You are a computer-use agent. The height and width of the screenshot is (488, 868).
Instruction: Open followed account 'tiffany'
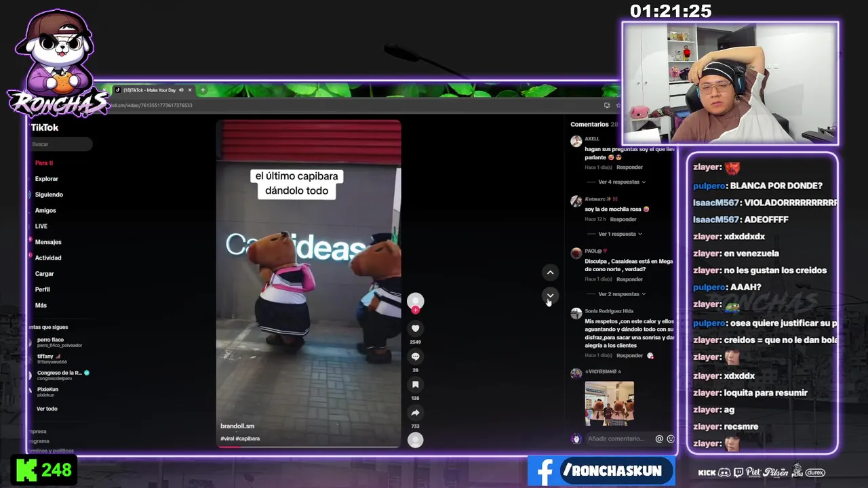click(x=52, y=359)
